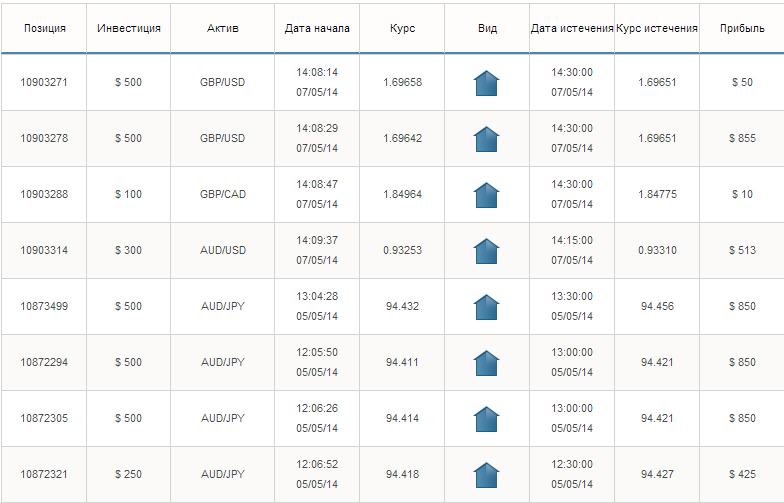Click expiry date 14:15:00 07/05/14

[x=572, y=250]
